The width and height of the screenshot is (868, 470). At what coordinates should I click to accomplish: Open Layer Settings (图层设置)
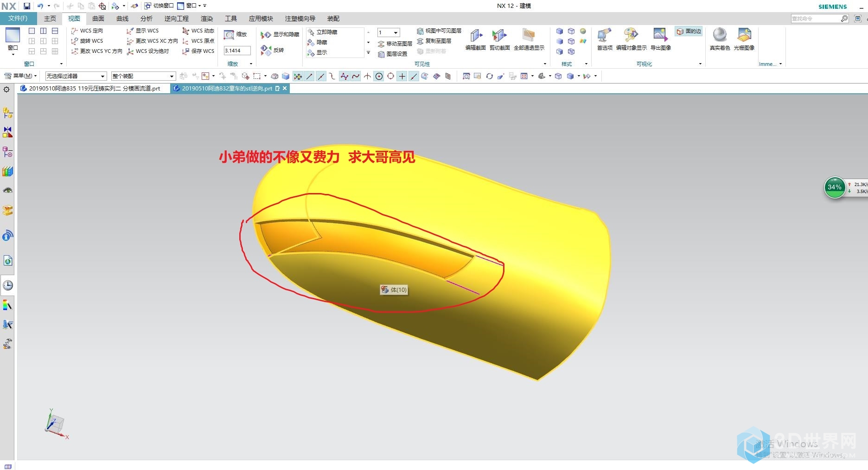point(392,54)
